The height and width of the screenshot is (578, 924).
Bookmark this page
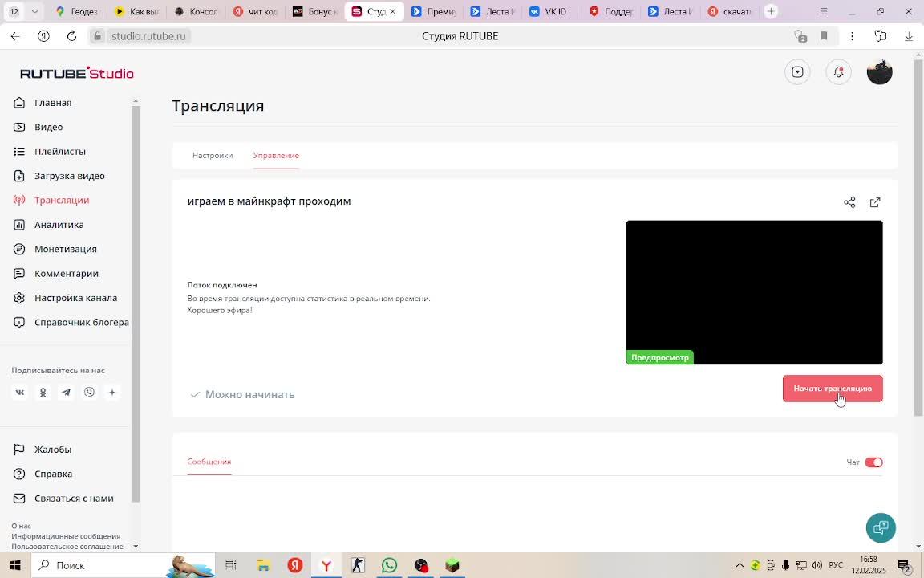[824, 36]
